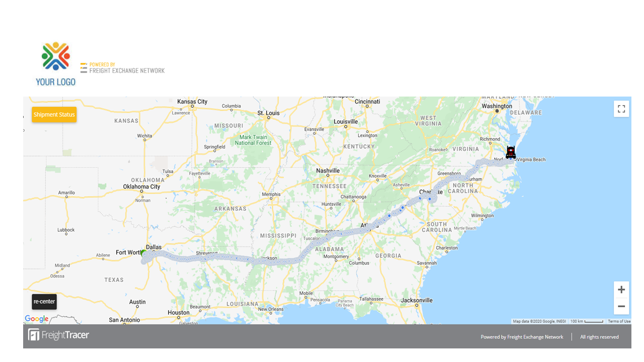Click the FreightTracer footer logo
The height and width of the screenshot is (362, 644).
[x=58, y=335]
